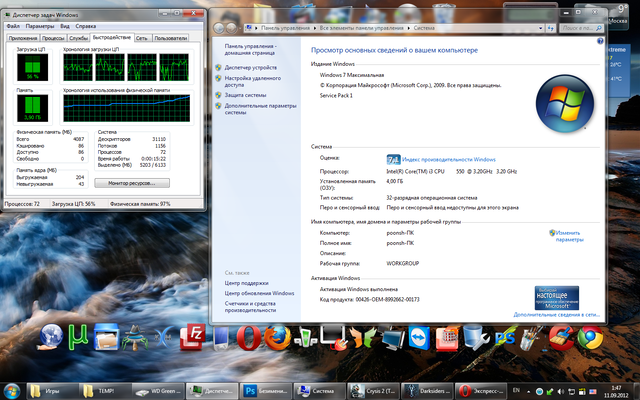Open the Параметры menu in Task Manager

pyautogui.click(x=39, y=25)
